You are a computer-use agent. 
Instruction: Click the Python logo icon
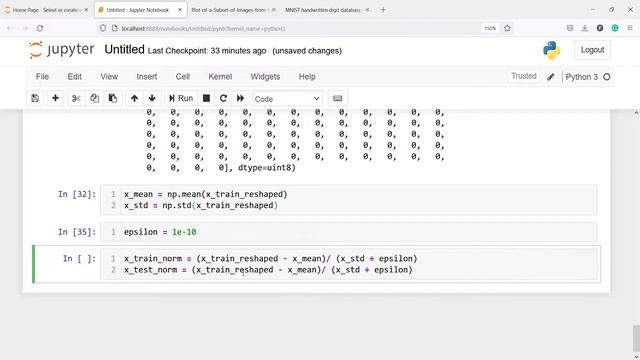(x=551, y=50)
